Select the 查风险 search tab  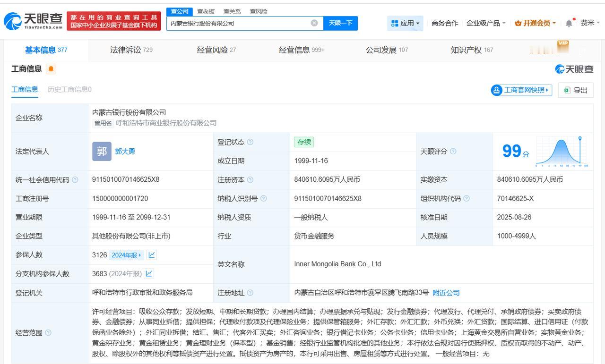click(259, 11)
